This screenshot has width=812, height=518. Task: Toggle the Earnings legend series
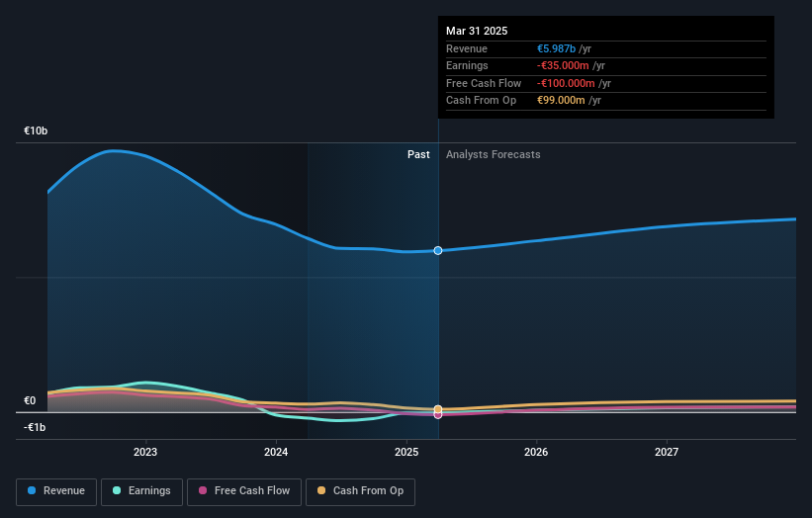click(x=141, y=491)
